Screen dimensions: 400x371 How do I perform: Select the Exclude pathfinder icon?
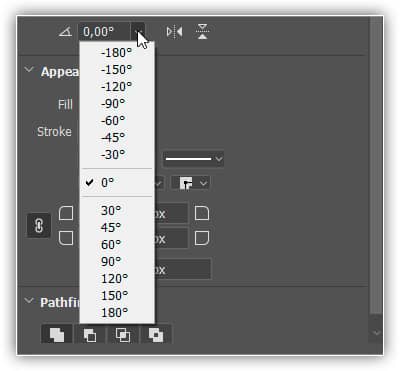tap(156, 334)
